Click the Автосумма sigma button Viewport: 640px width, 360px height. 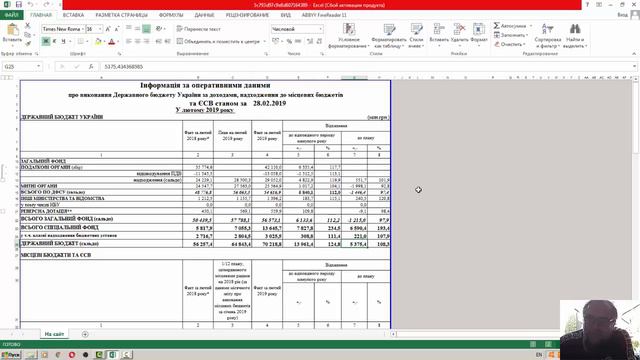coord(510,26)
